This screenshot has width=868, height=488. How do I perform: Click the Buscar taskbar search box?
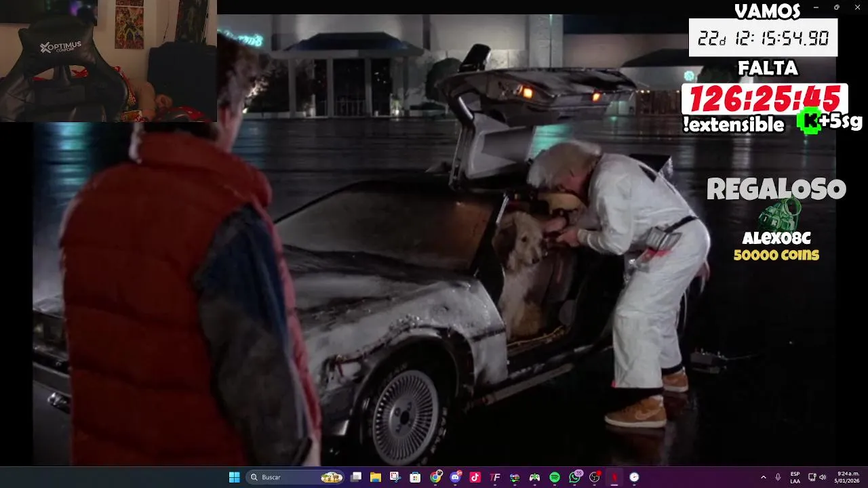[x=296, y=477]
